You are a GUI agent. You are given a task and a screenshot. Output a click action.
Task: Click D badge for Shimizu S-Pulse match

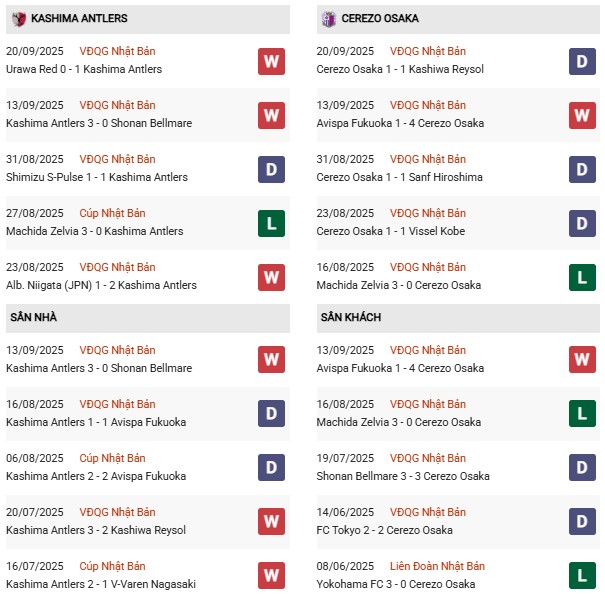[271, 169]
